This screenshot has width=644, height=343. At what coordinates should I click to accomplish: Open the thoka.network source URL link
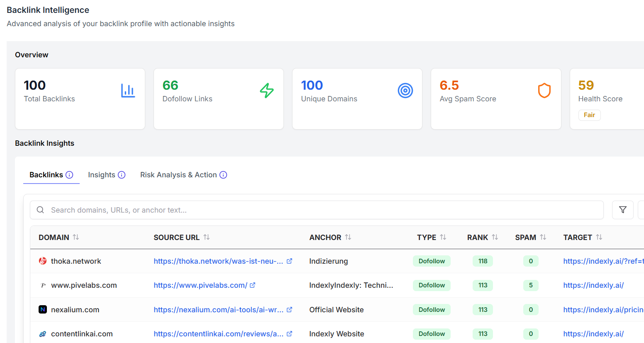tap(218, 261)
